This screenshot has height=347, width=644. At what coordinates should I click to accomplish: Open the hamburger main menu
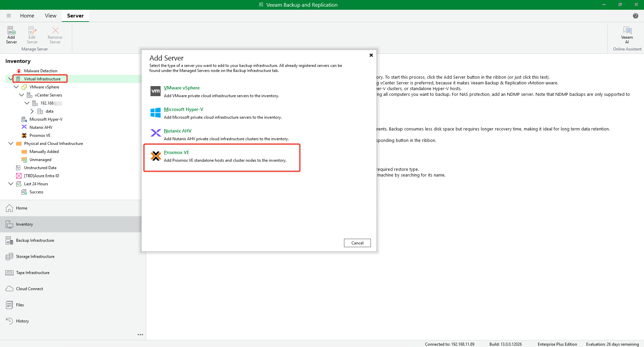click(9, 16)
